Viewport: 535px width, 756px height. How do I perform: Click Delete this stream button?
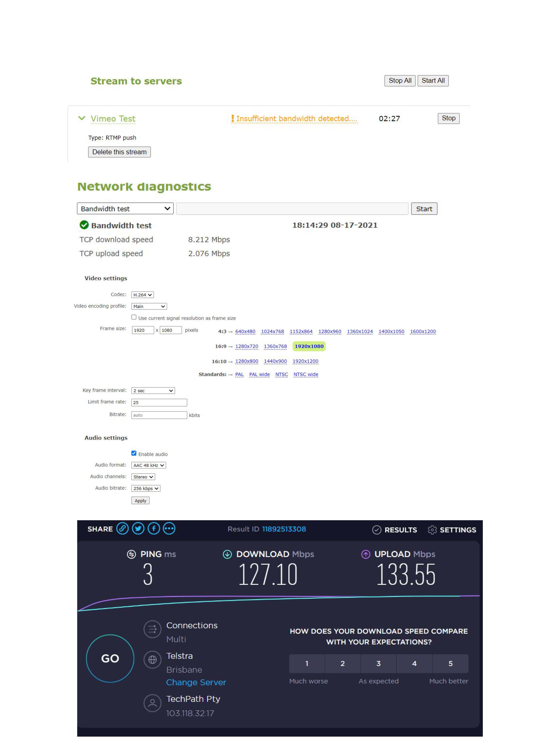pos(119,152)
